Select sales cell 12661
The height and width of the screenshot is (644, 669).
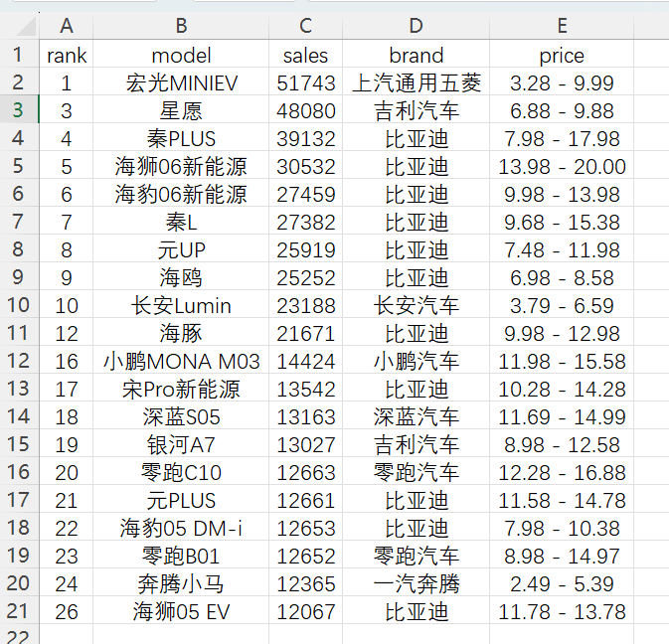tap(305, 499)
